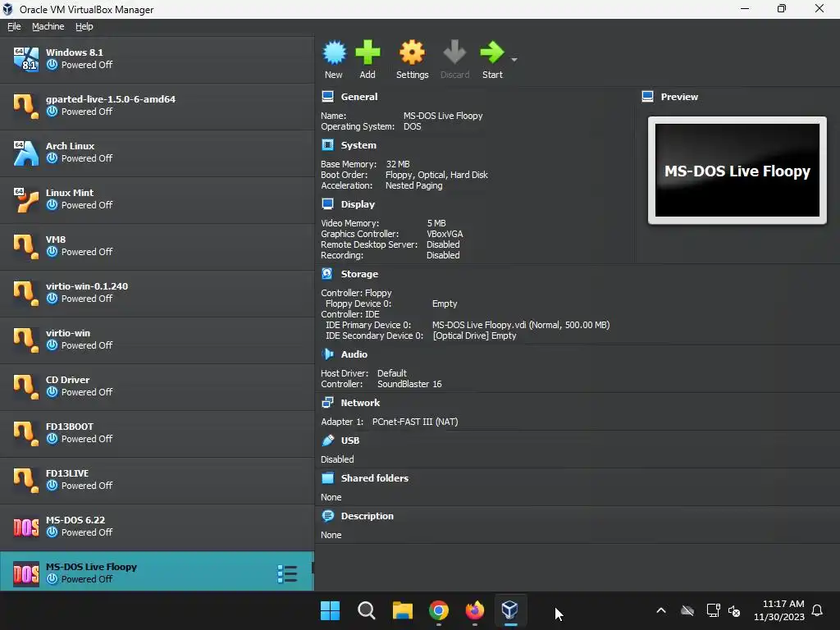840x630 pixels.
Task: Open the notifications bell in the tray
Action: tap(817, 610)
